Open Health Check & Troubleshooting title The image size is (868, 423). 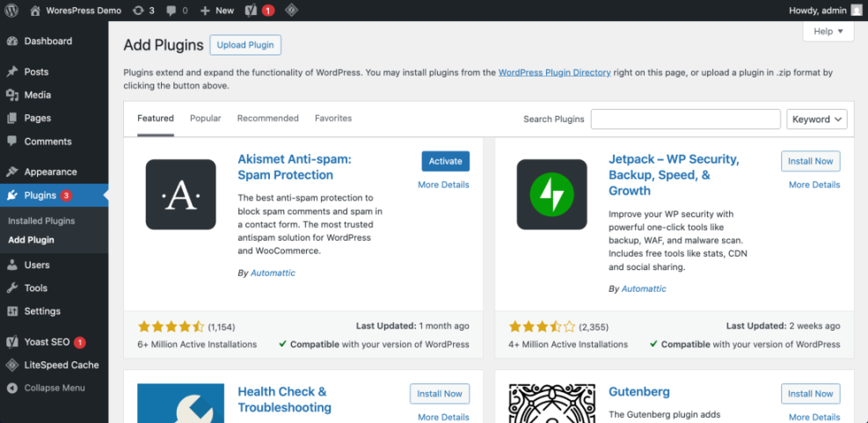[x=285, y=400]
